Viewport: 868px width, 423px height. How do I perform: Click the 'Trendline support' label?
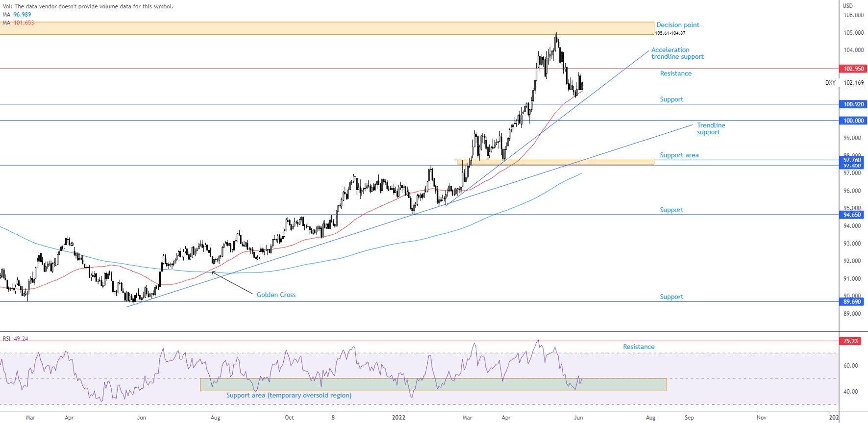[711, 129]
